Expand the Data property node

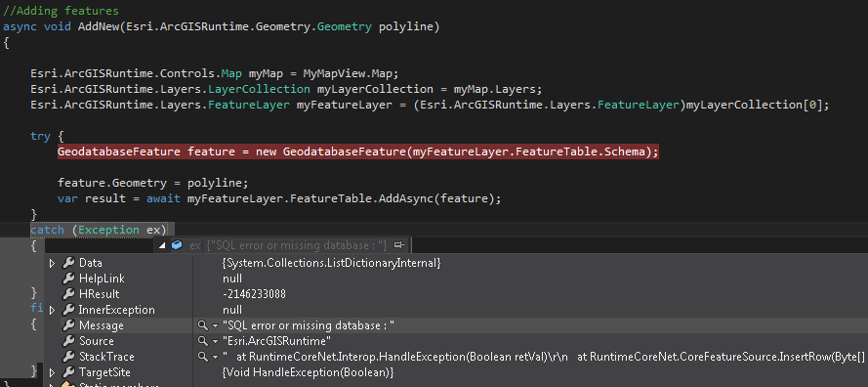coord(53,263)
